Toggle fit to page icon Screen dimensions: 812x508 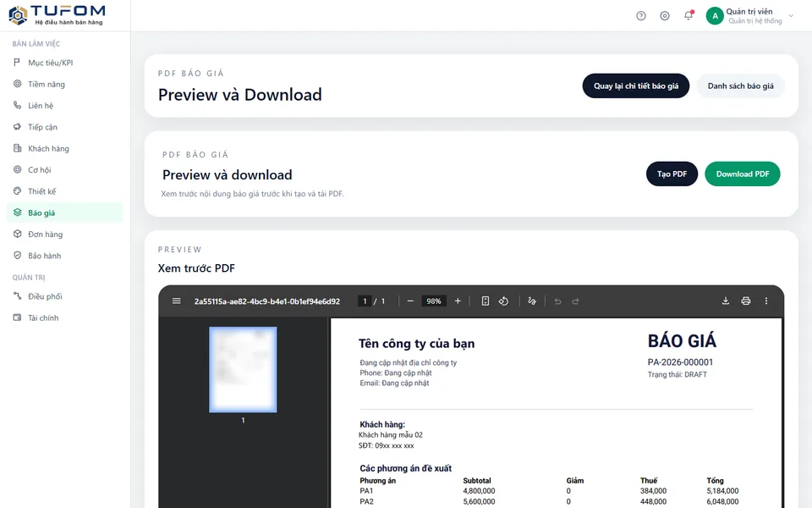click(486, 301)
